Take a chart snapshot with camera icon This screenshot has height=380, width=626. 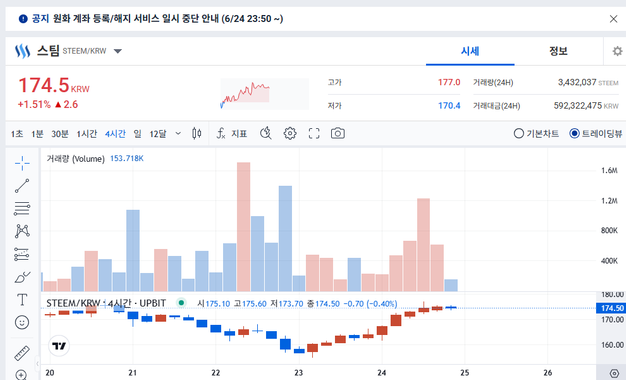pyautogui.click(x=338, y=133)
